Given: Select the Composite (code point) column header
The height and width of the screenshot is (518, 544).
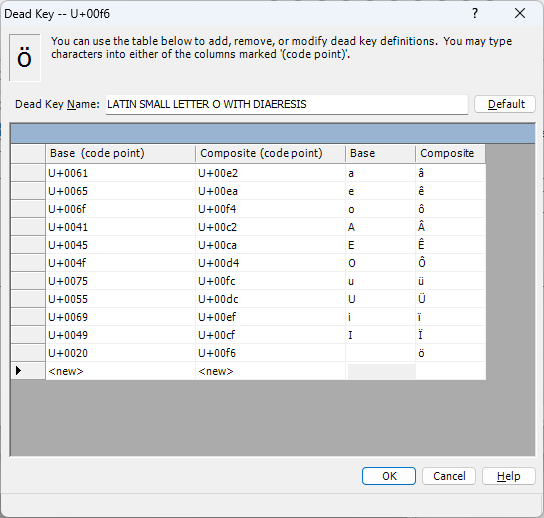Looking at the screenshot, I should 270,153.
